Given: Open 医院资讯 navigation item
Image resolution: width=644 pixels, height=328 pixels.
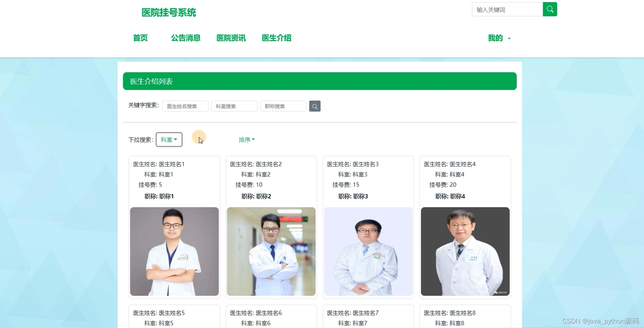Looking at the screenshot, I should [x=231, y=38].
